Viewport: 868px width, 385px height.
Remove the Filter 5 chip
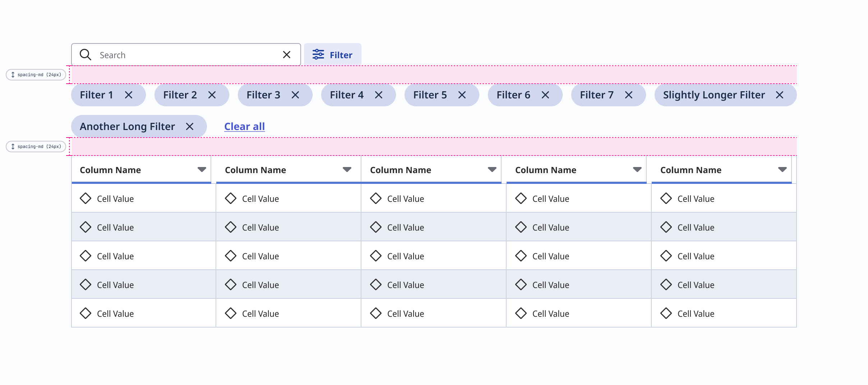point(462,95)
